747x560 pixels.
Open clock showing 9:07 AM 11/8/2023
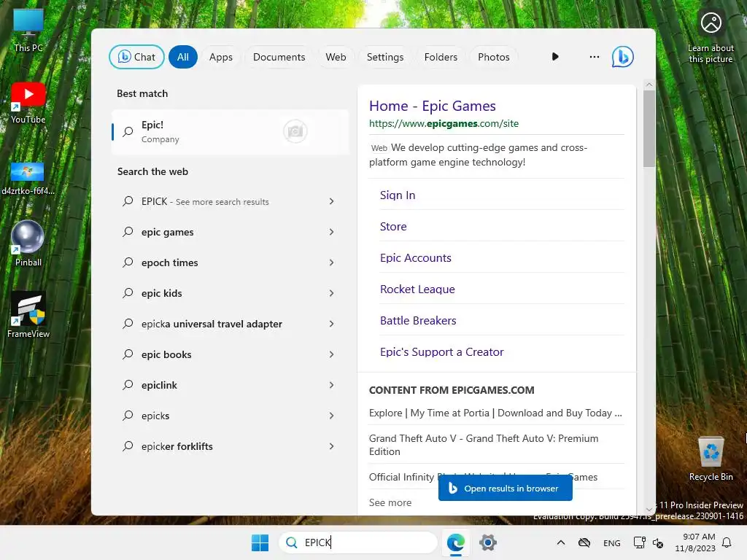click(x=695, y=542)
